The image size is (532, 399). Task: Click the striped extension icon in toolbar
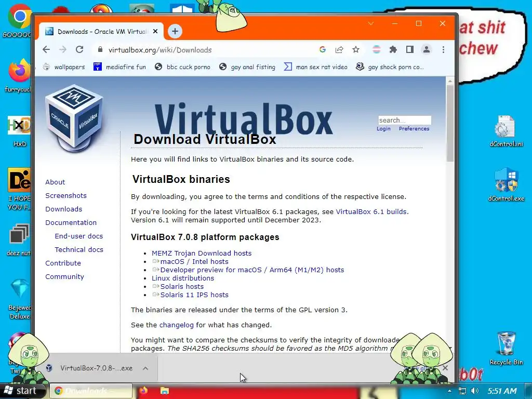pyautogui.click(x=376, y=49)
